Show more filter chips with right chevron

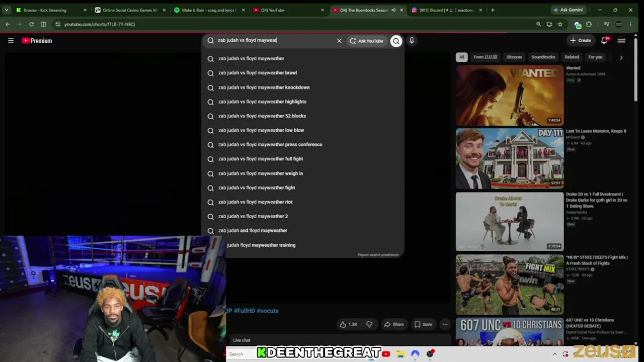[x=621, y=57]
